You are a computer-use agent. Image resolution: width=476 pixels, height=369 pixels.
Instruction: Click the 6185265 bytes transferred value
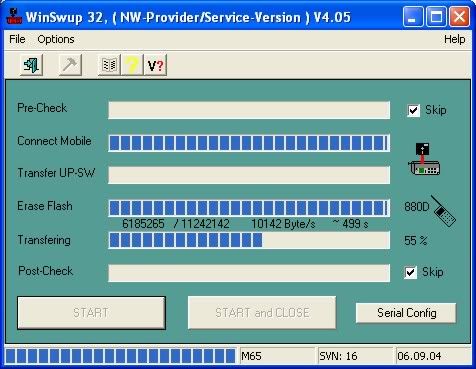(x=143, y=224)
